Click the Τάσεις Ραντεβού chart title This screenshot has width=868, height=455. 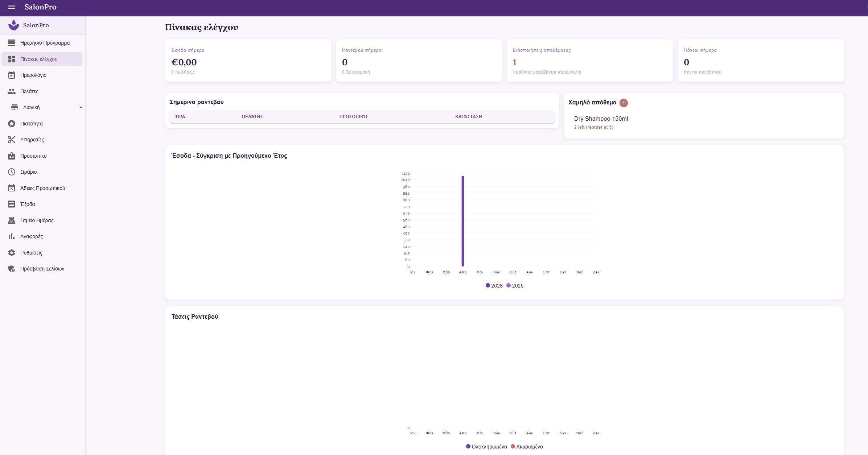[x=195, y=317]
